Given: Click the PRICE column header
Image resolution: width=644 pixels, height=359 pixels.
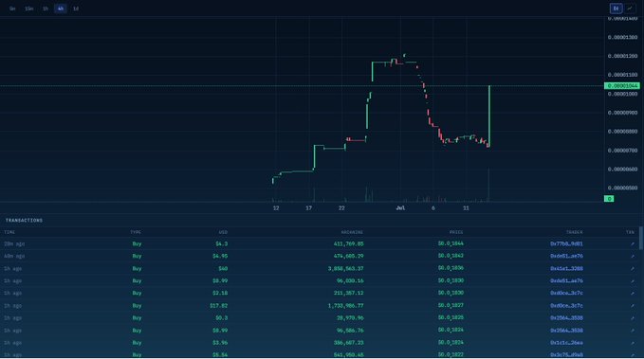Looking at the screenshot, I should [x=456, y=232].
